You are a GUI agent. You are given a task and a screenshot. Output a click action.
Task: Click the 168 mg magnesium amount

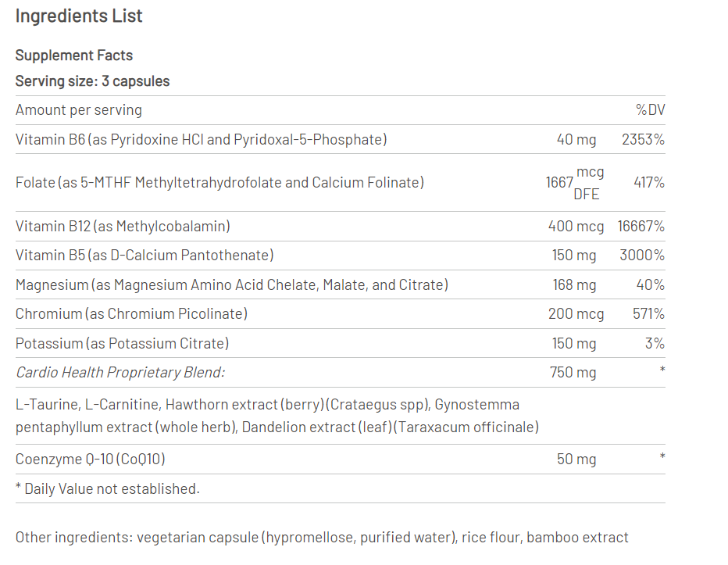click(x=574, y=285)
